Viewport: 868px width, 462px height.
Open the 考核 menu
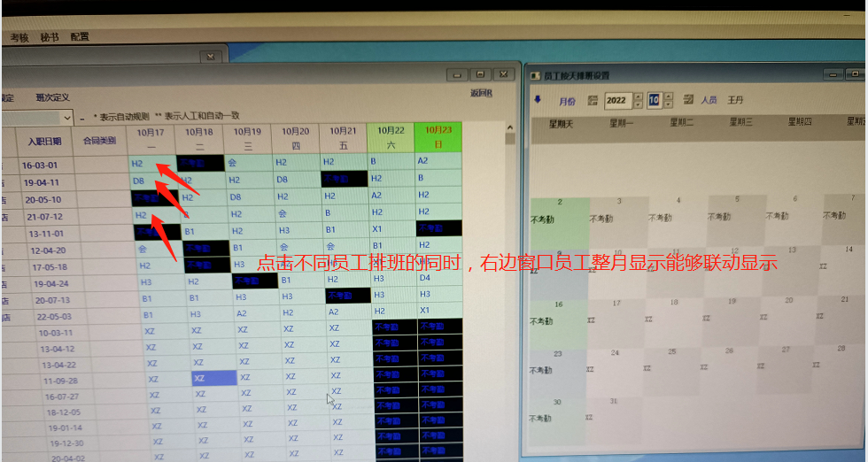tap(19, 37)
